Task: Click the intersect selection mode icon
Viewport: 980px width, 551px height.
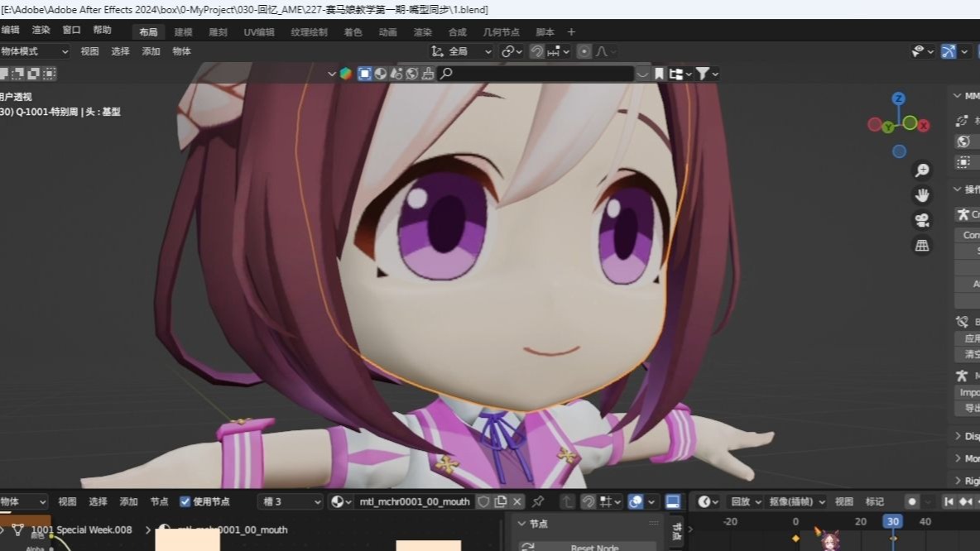Action: coord(50,74)
